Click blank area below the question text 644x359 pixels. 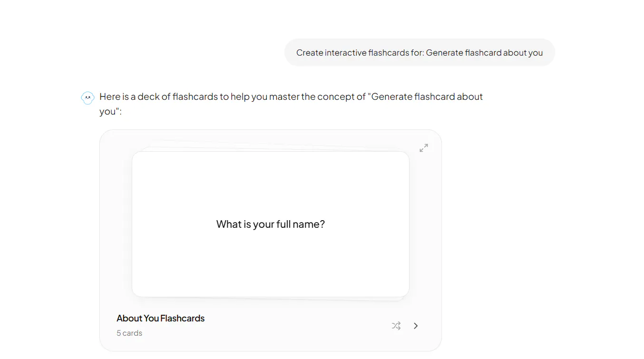[x=270, y=264]
